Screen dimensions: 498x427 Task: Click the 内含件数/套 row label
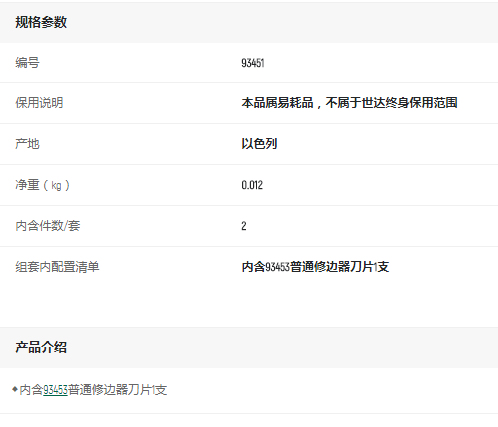(x=48, y=226)
